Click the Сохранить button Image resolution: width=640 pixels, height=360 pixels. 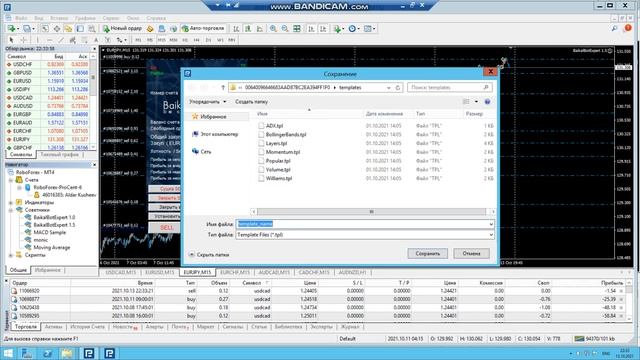tap(427, 253)
